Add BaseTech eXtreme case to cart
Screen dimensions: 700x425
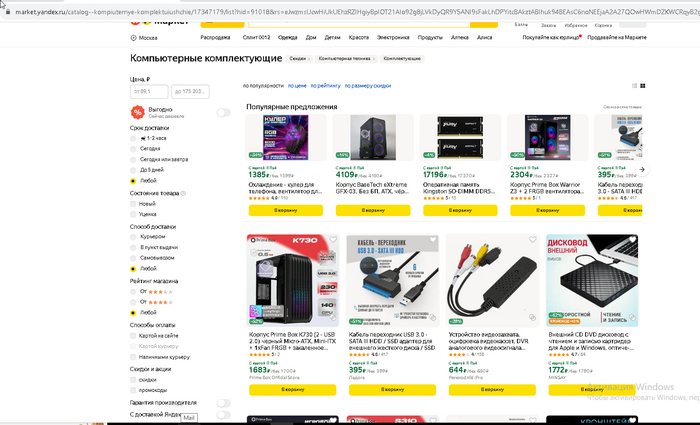373,210
